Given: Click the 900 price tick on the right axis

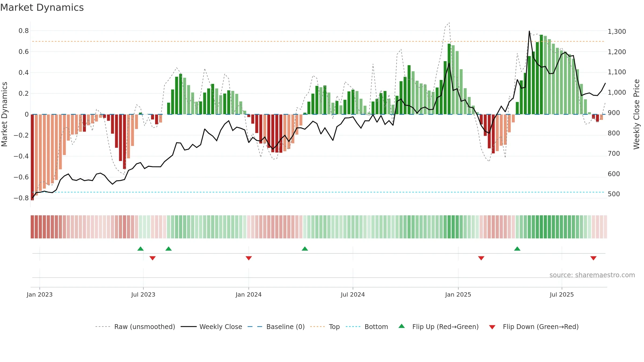Looking at the screenshot, I should (614, 113).
